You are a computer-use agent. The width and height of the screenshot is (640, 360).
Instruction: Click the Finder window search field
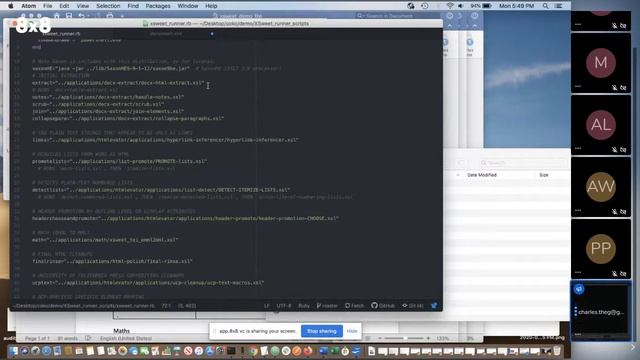[523, 163]
